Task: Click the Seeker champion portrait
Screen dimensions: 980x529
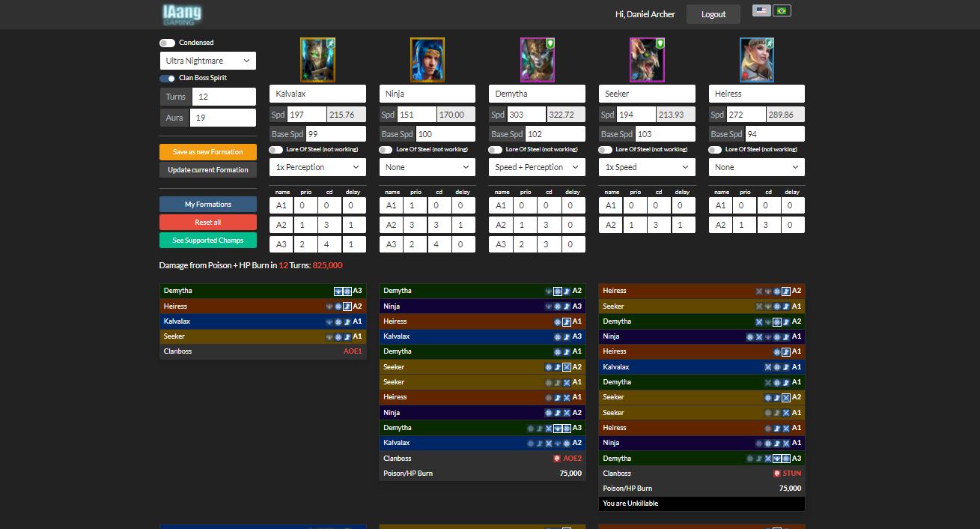Action: (647, 60)
